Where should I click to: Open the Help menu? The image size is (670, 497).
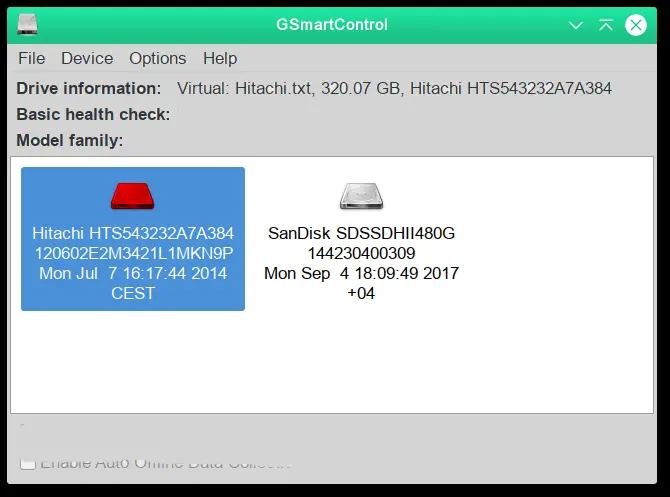pyautogui.click(x=220, y=58)
